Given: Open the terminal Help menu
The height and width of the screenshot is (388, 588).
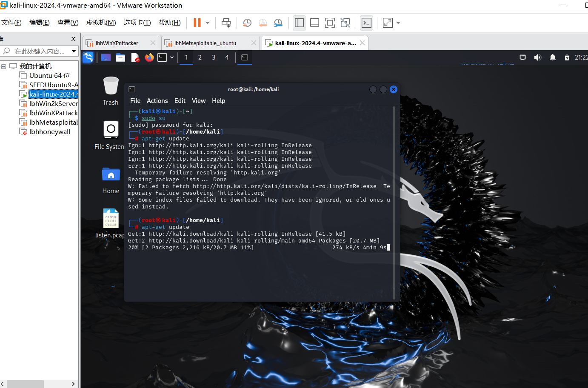Looking at the screenshot, I should click(x=219, y=101).
